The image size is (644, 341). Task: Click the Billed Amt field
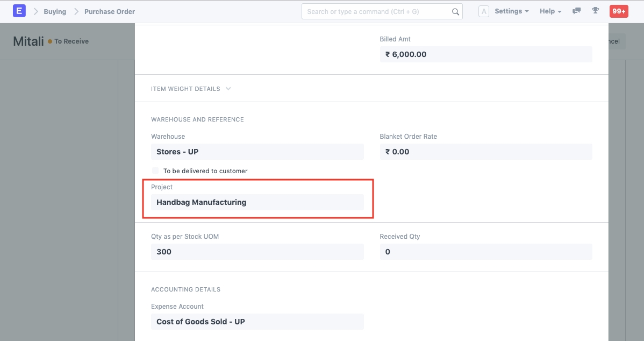click(485, 54)
